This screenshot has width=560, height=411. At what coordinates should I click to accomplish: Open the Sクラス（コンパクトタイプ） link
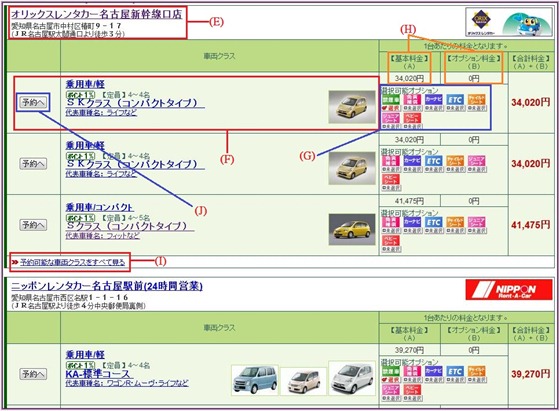pyautogui.click(x=130, y=226)
